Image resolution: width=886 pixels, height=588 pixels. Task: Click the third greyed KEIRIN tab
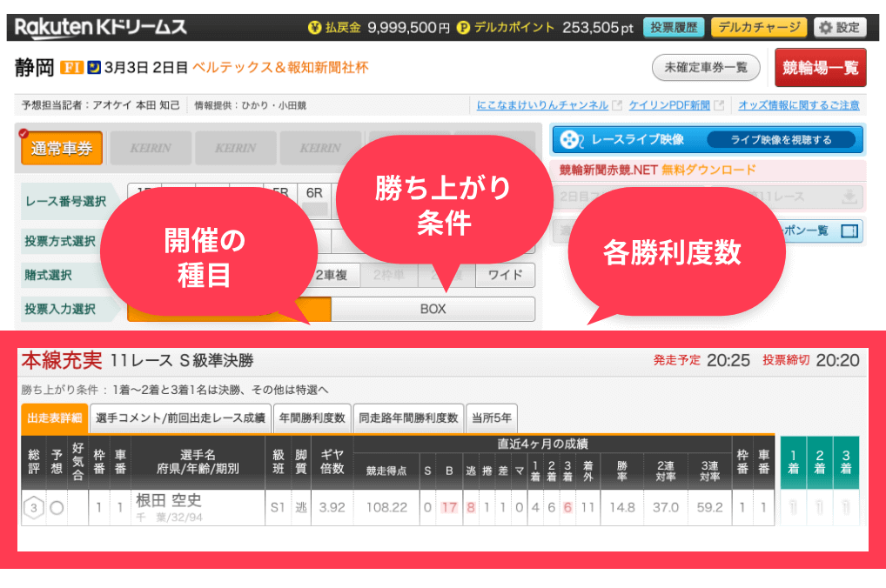(320, 148)
